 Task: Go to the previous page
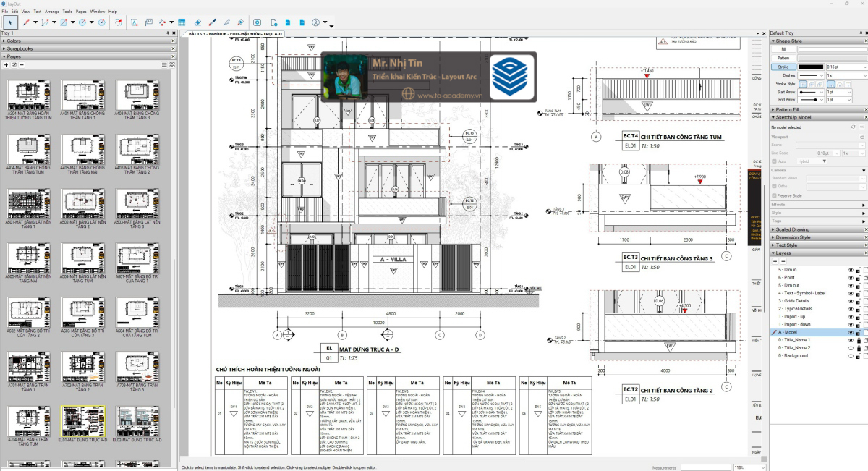(x=288, y=22)
